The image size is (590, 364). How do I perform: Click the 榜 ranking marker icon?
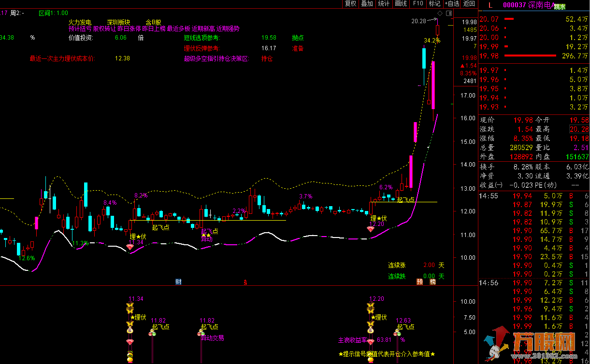point(432,281)
